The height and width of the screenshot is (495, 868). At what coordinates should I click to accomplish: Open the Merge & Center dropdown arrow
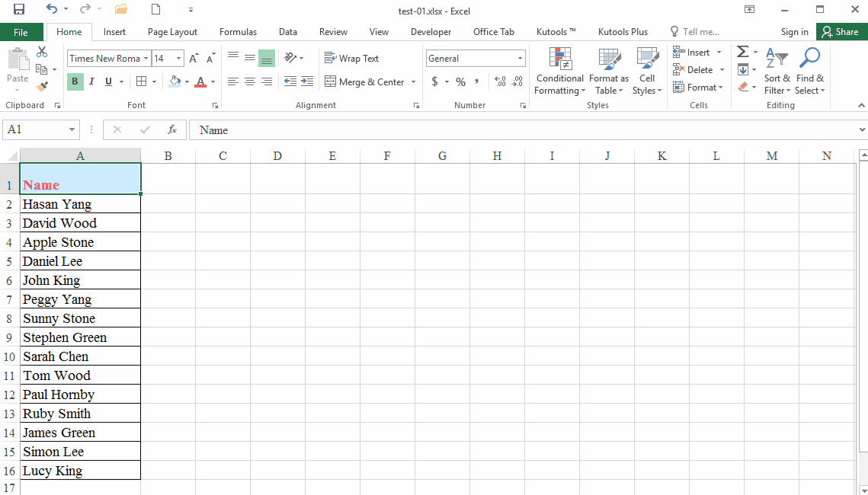click(x=413, y=81)
